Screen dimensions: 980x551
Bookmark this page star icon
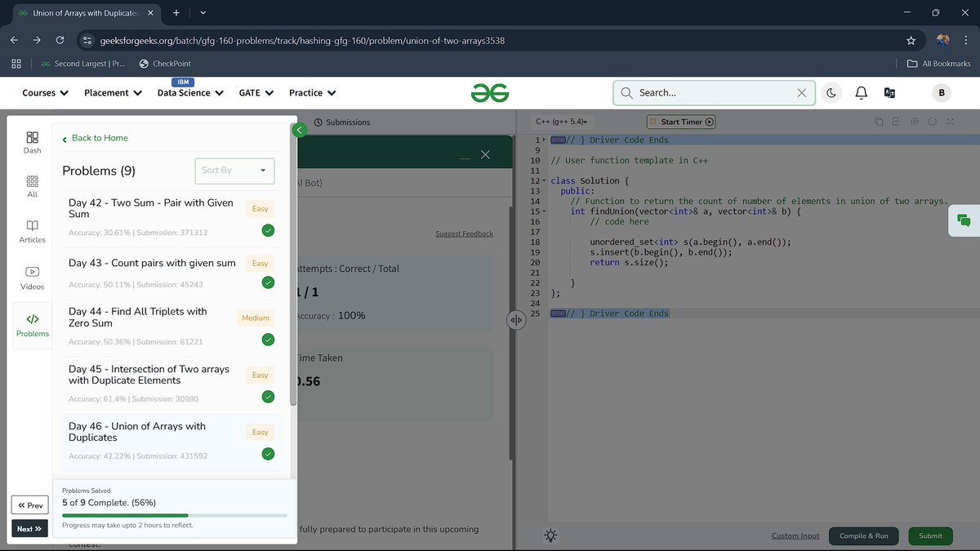coord(911,40)
